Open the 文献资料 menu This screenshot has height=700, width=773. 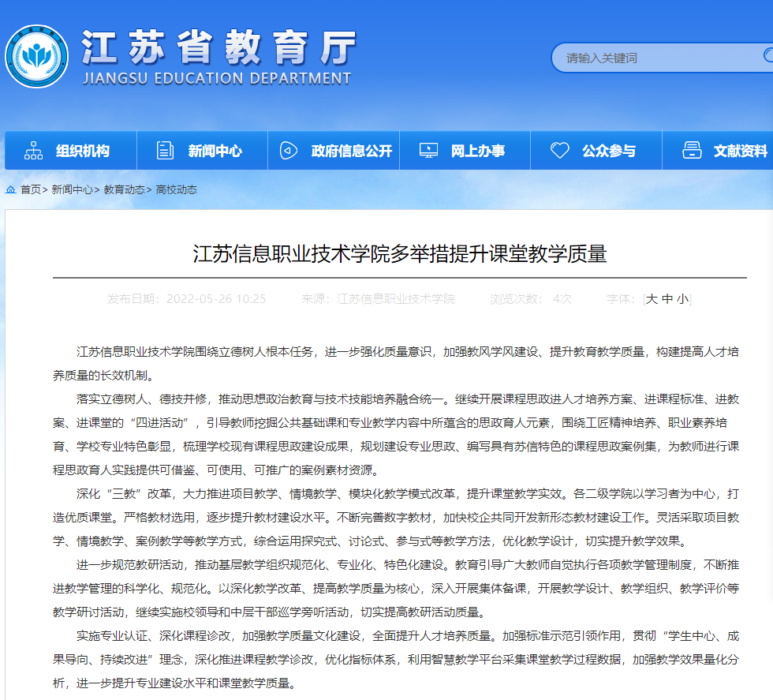tap(718, 151)
